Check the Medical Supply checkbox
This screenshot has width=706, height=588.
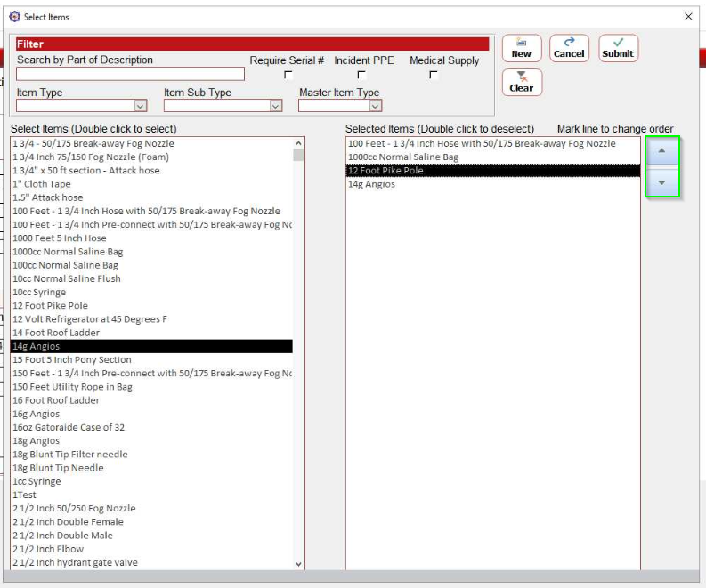point(434,76)
